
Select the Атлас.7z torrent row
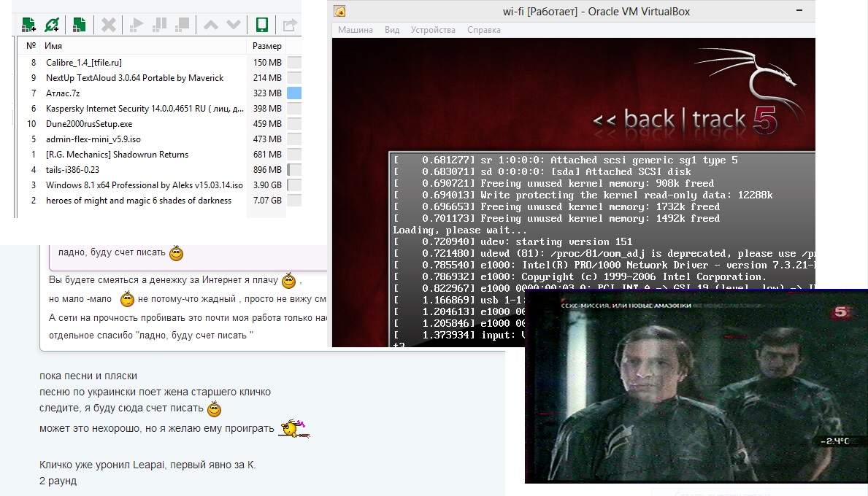(x=159, y=93)
